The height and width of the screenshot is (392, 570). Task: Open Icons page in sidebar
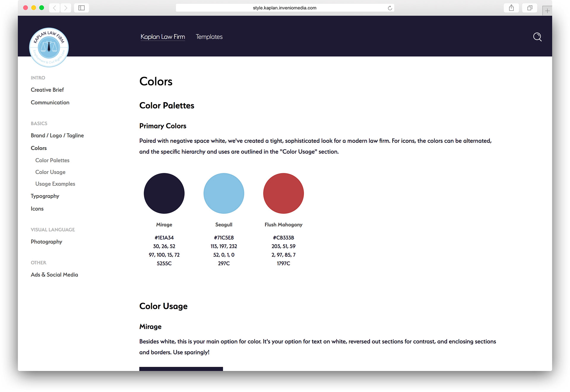(x=37, y=209)
